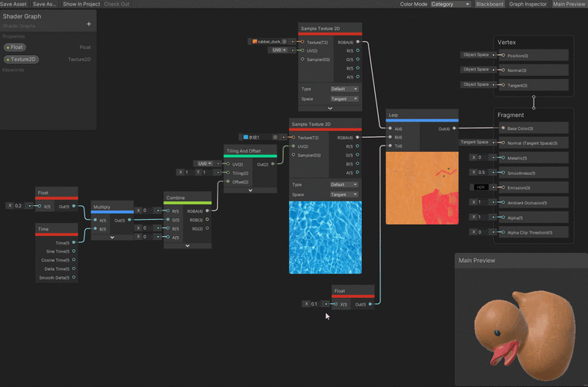This screenshot has width=588, height=387.
Task: Edit the R(1) input value of Combine
Action: coord(148,211)
